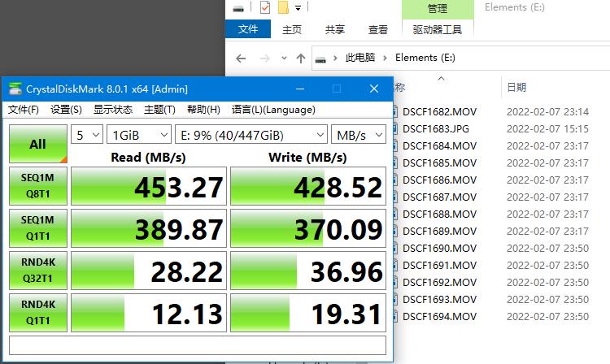This screenshot has height=364, width=610.
Task: Open the 主题(T) menu
Action: tap(159, 110)
